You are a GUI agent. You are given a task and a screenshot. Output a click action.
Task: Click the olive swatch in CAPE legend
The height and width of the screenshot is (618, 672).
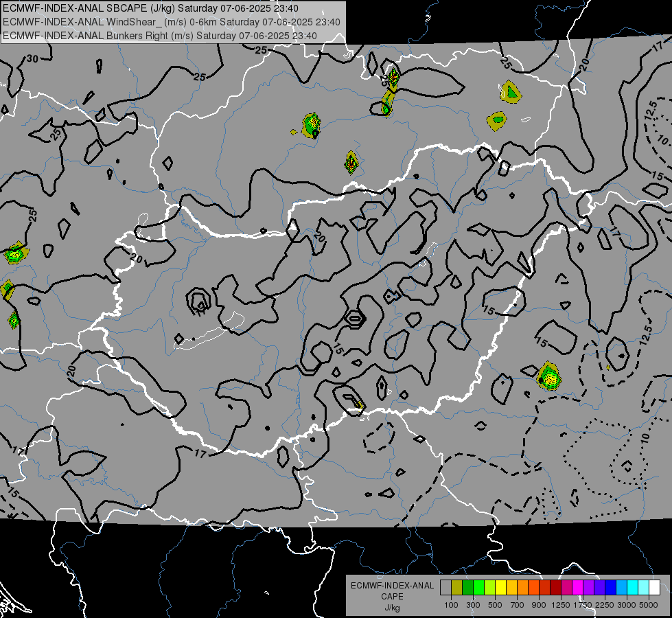click(457, 588)
